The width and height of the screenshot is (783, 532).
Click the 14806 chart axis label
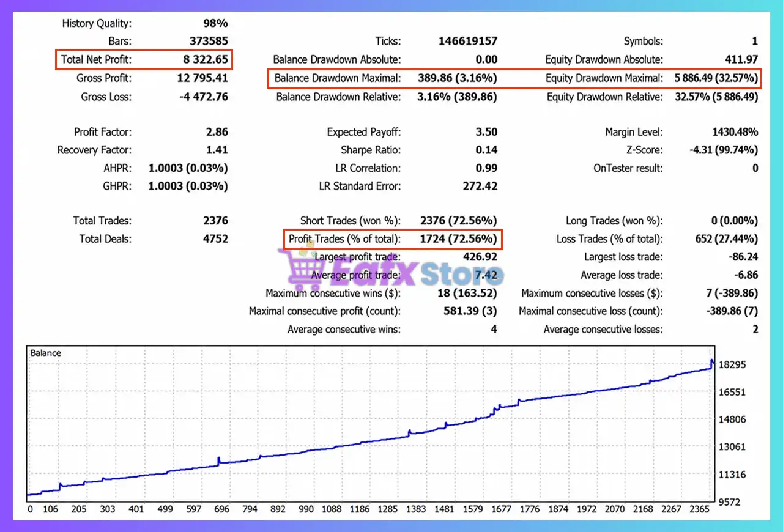tap(732, 419)
